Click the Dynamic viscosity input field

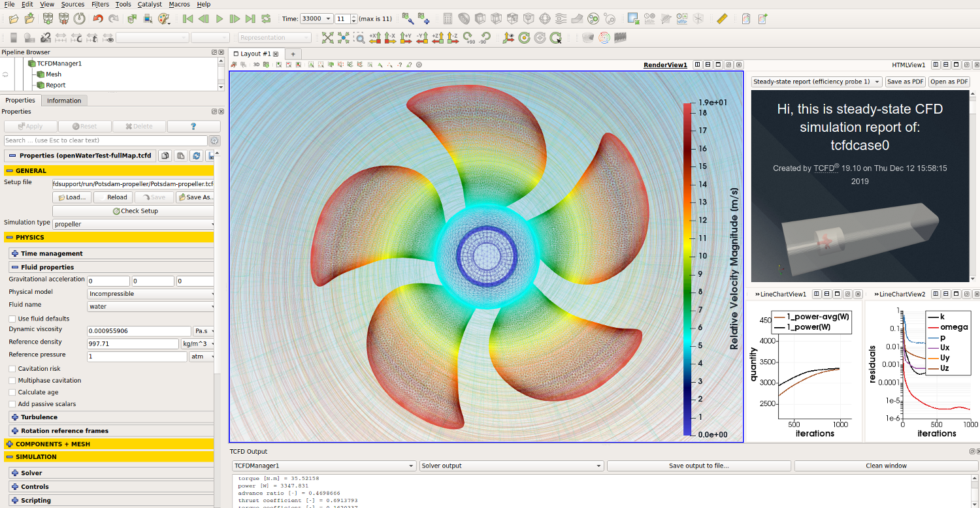tap(139, 331)
